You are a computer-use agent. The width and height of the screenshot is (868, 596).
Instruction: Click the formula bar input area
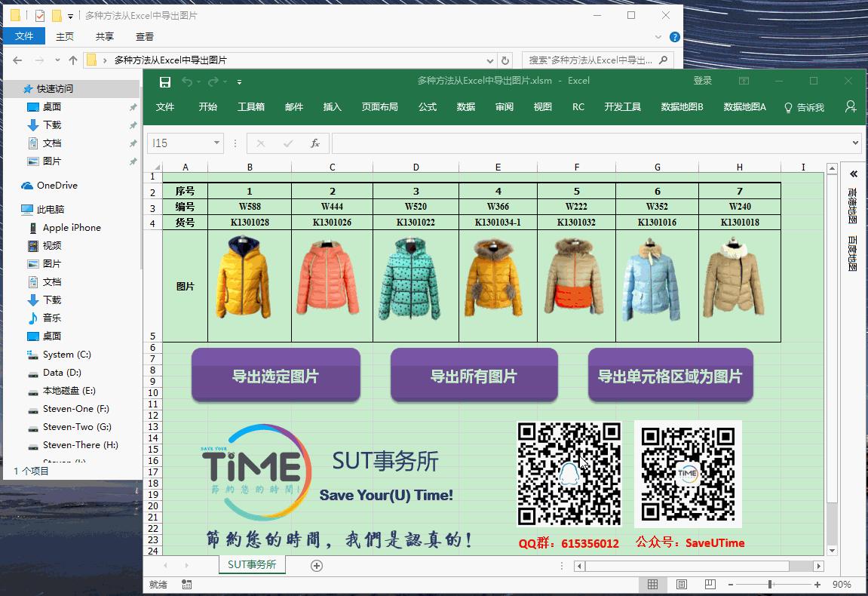pyautogui.click(x=590, y=143)
